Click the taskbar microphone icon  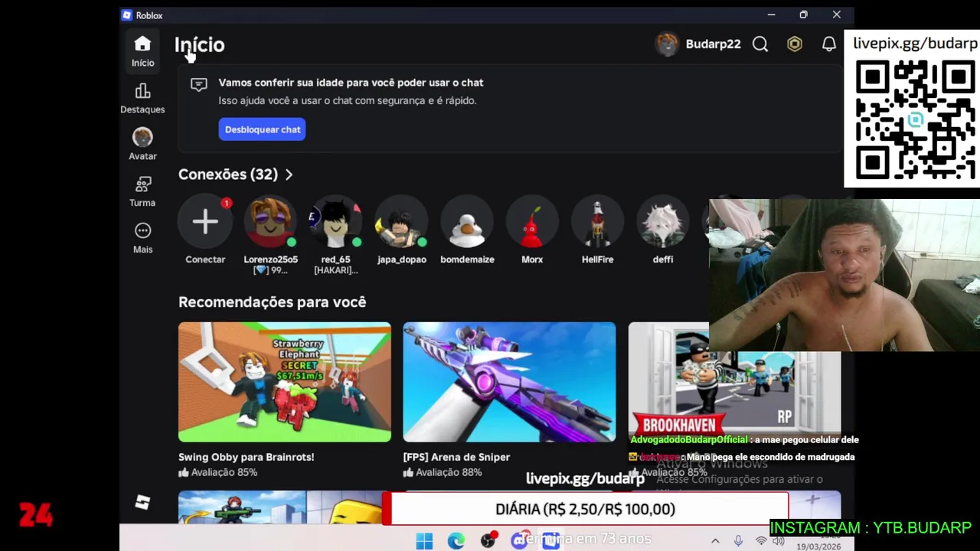pos(738,541)
